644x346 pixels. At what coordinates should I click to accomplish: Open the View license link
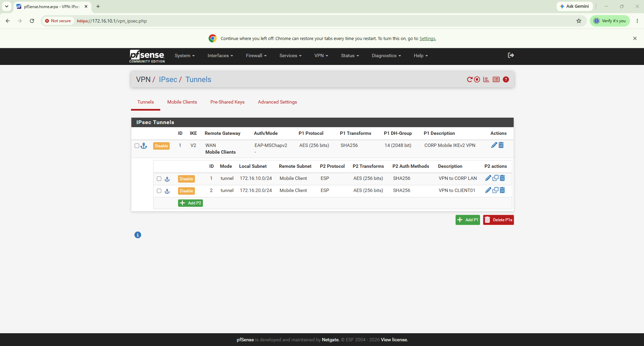coord(394,340)
